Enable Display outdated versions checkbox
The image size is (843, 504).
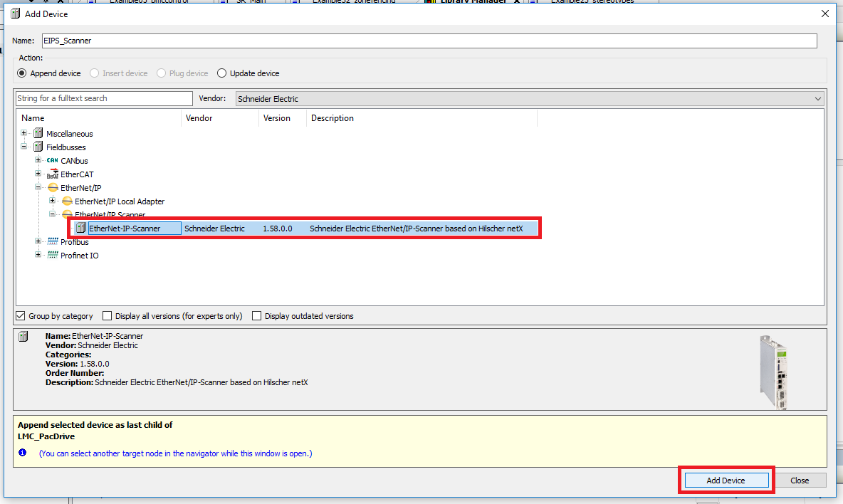(x=257, y=316)
